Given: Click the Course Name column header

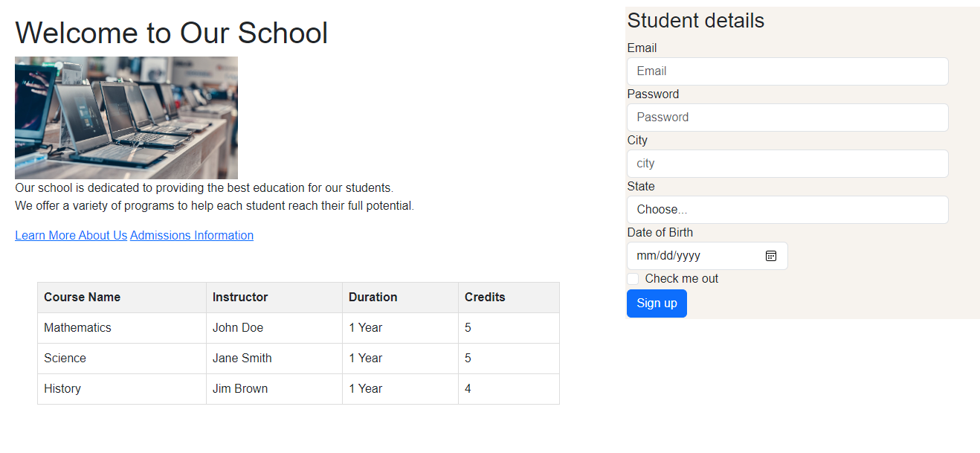Looking at the screenshot, I should (x=82, y=298).
